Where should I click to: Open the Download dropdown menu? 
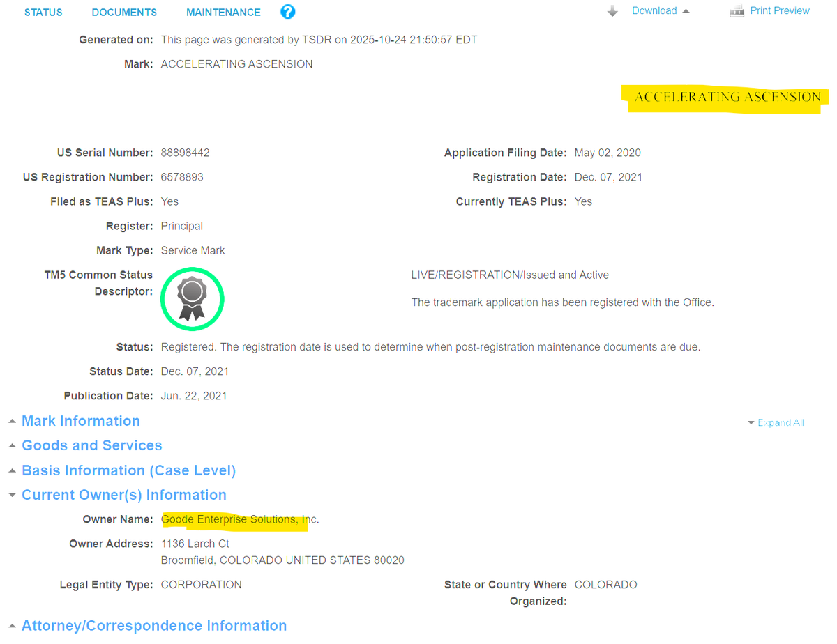pyautogui.click(x=661, y=10)
